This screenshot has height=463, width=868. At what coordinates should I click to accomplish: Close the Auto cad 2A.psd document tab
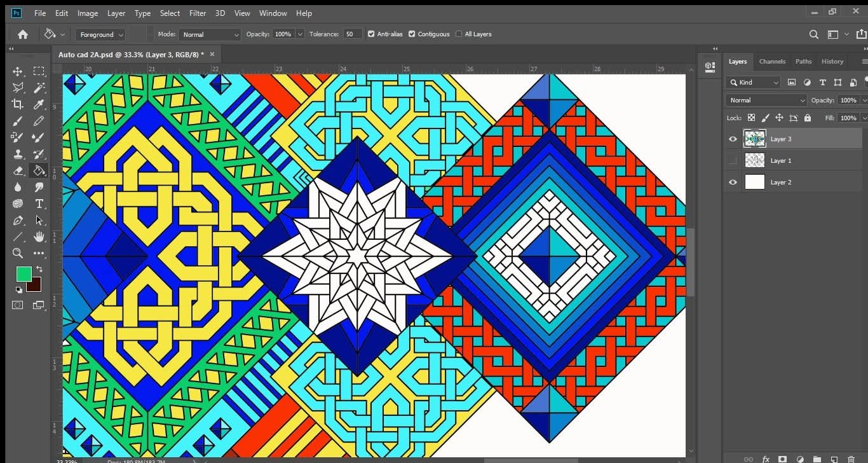tap(212, 54)
